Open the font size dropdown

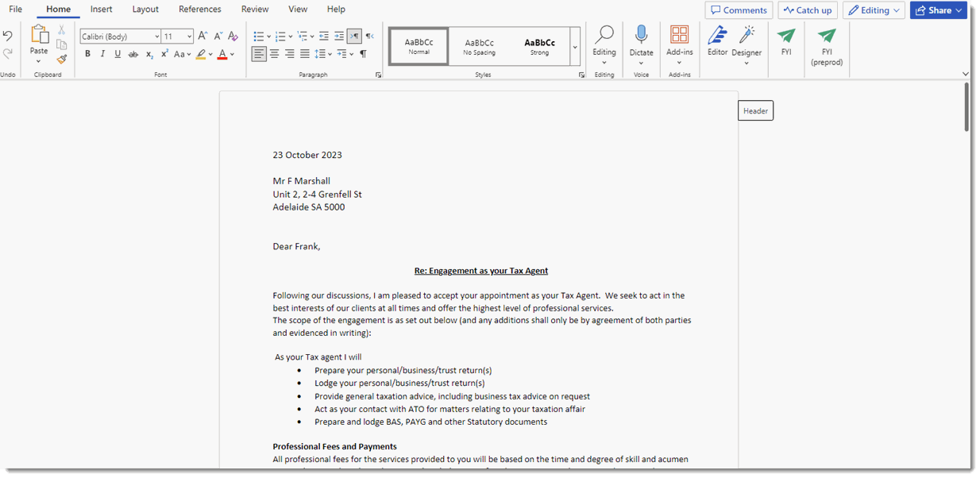point(189,37)
